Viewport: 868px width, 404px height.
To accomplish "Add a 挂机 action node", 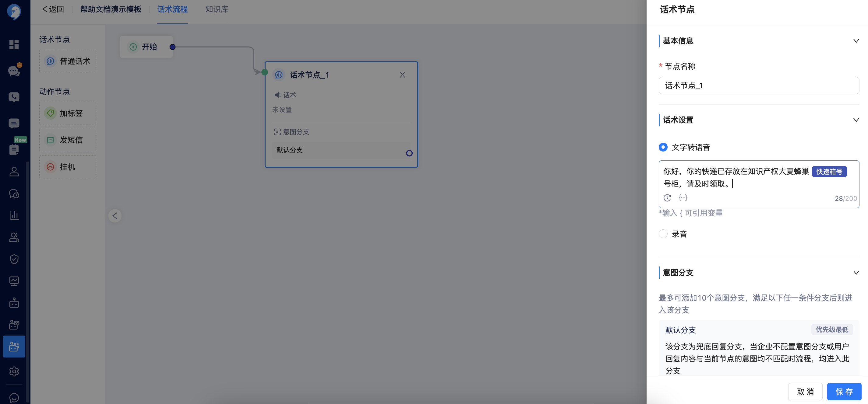I will (68, 167).
